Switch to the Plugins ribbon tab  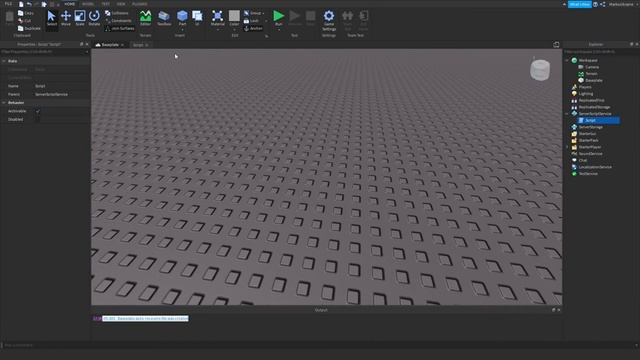click(x=140, y=4)
